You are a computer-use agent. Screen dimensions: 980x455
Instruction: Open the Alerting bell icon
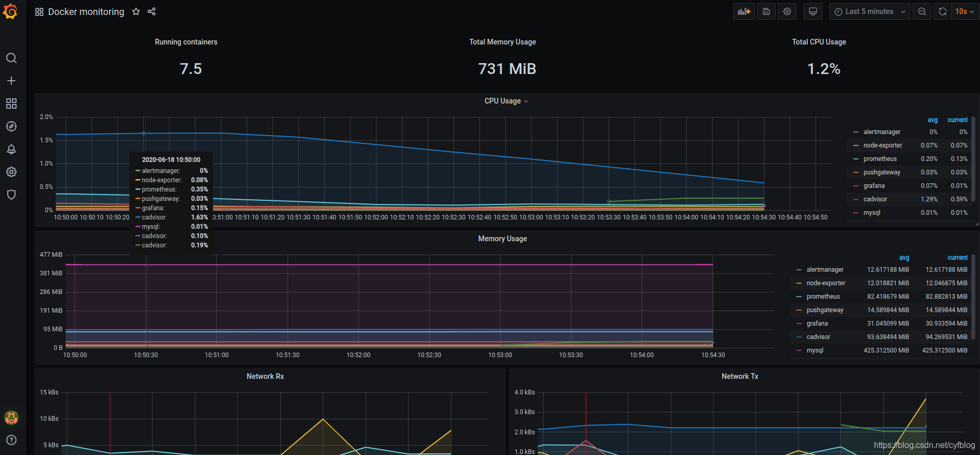[11, 149]
